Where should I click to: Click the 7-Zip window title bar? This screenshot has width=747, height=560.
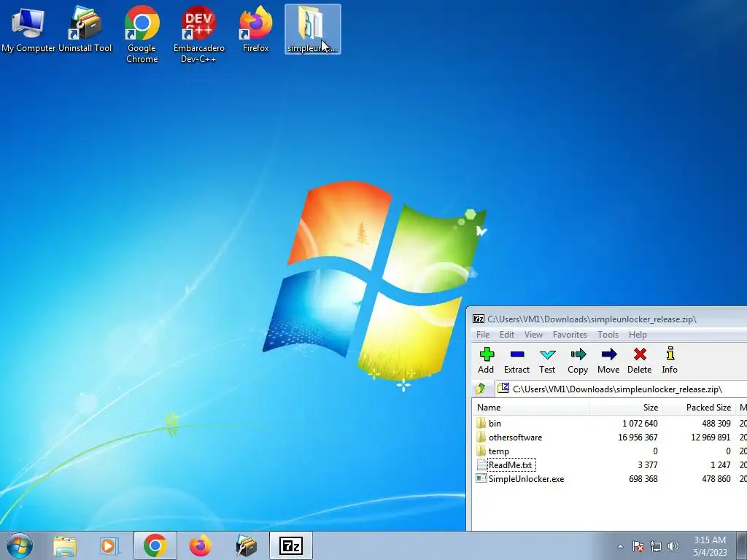click(607, 319)
